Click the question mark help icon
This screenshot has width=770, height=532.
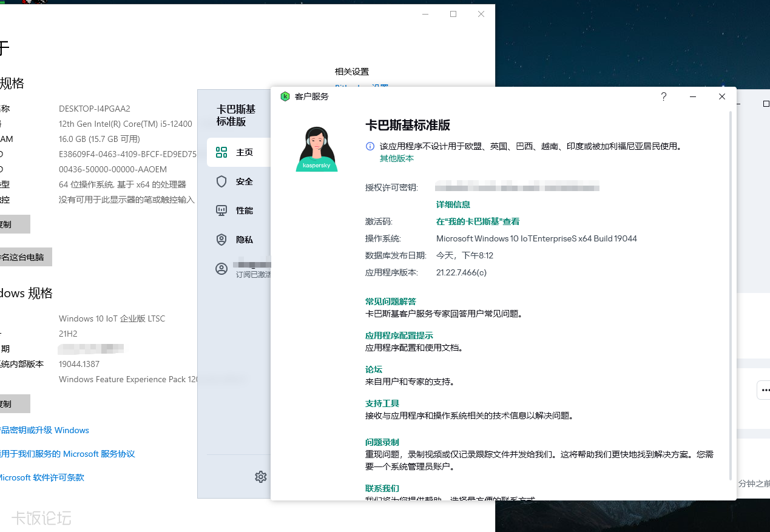[x=664, y=96]
